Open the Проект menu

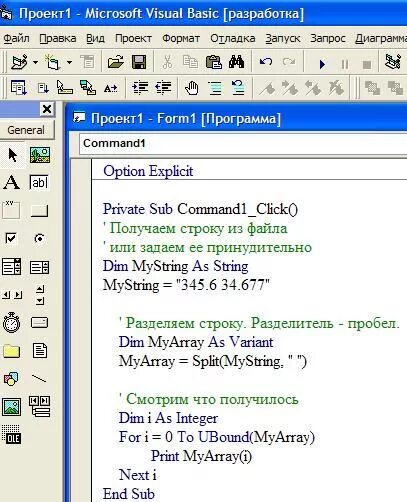pyautogui.click(x=133, y=39)
